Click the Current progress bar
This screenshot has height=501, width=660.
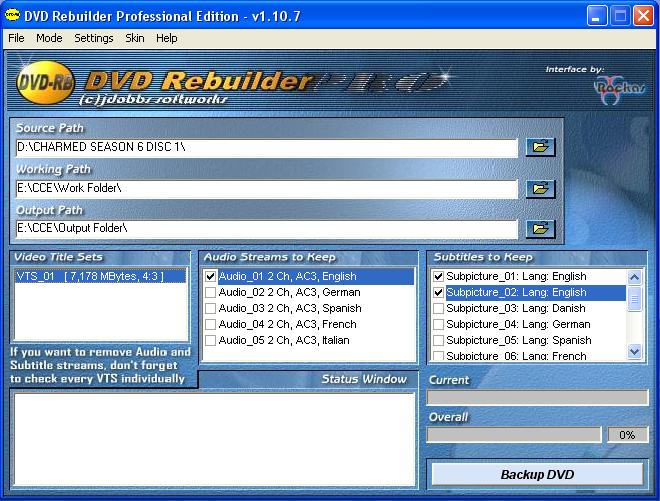pyautogui.click(x=537, y=397)
